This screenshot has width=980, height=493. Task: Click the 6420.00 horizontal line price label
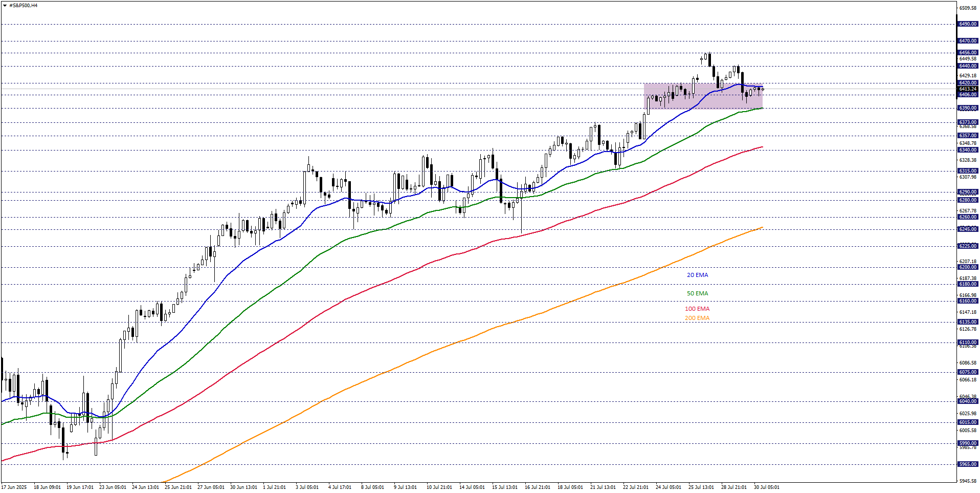coord(968,83)
